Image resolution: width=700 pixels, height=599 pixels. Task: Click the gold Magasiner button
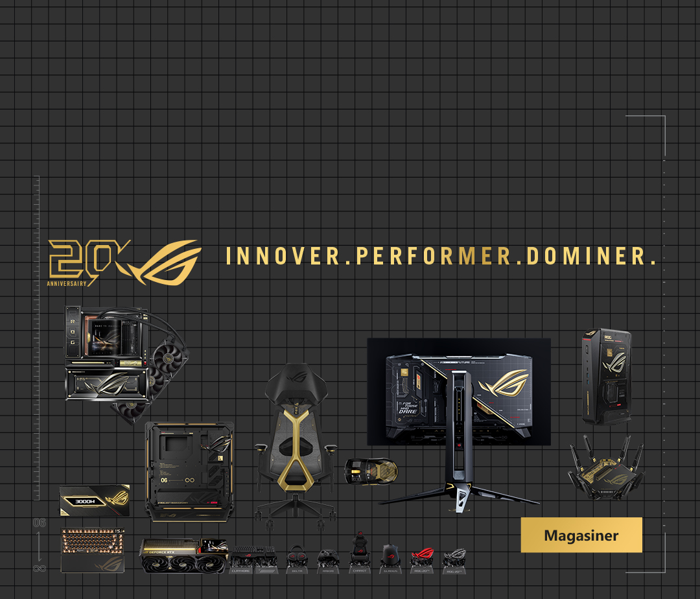coord(581,535)
